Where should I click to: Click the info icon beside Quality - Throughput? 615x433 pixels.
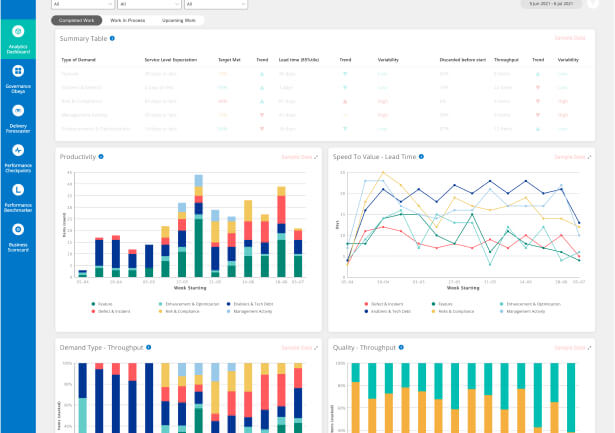point(401,347)
